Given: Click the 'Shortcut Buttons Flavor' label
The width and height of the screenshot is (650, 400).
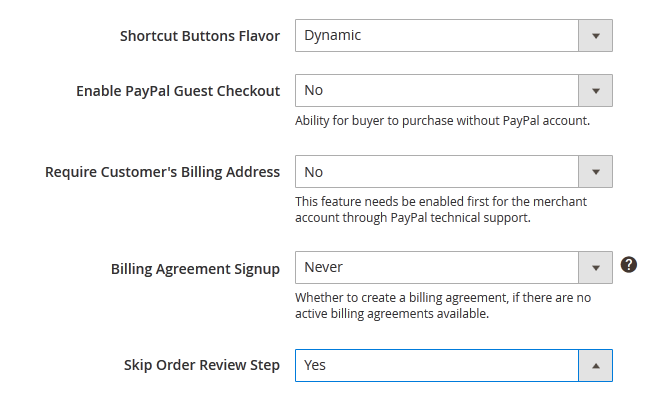Looking at the screenshot, I should [x=200, y=36].
